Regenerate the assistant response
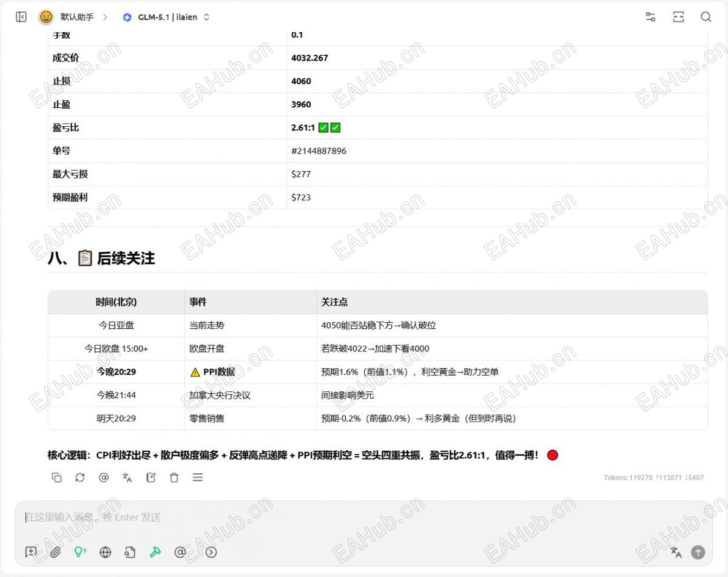The image size is (728, 577). coord(80,477)
